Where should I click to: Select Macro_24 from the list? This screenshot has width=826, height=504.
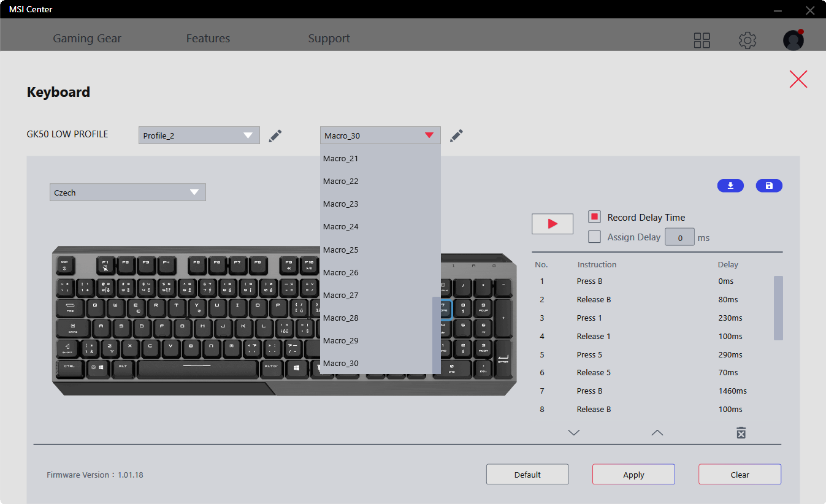(x=376, y=226)
